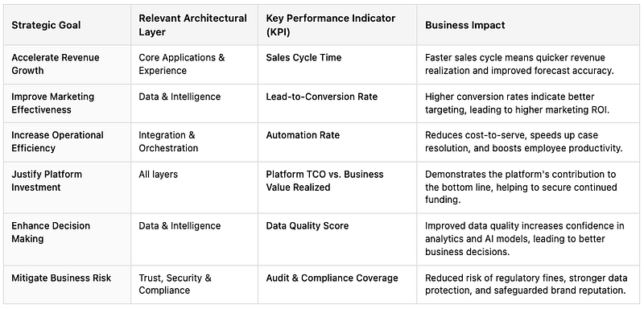The image size is (644, 309).
Task: Click the Mitigate Business Risk cell
Action: 61,278
